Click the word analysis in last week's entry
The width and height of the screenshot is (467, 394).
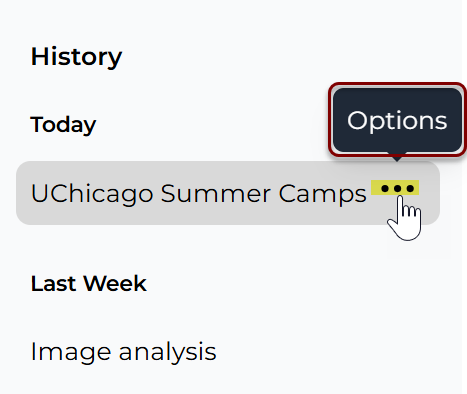[168, 353]
